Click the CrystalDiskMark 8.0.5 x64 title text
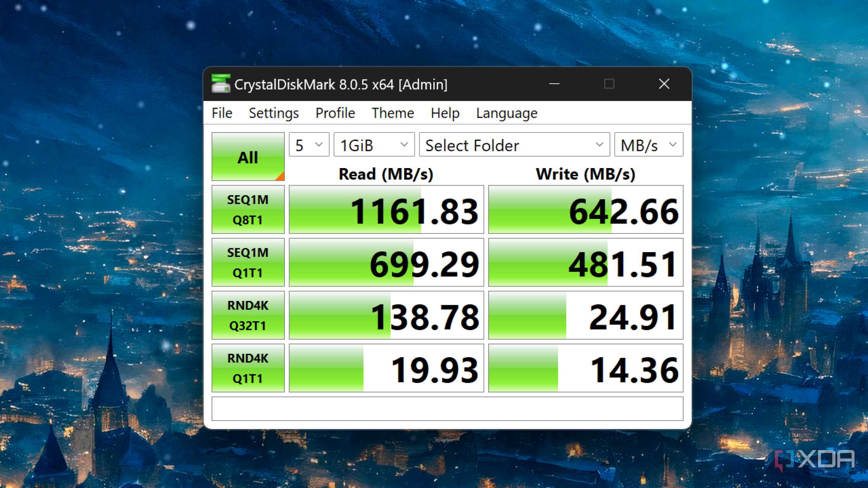This screenshot has height=488, width=868. (341, 84)
